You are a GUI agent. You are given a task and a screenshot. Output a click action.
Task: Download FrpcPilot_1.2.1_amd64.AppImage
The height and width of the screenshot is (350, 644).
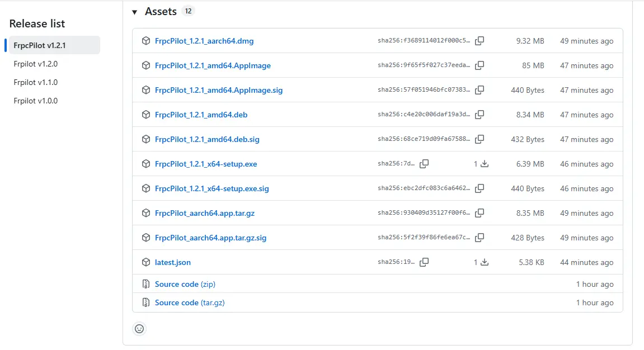coord(213,65)
